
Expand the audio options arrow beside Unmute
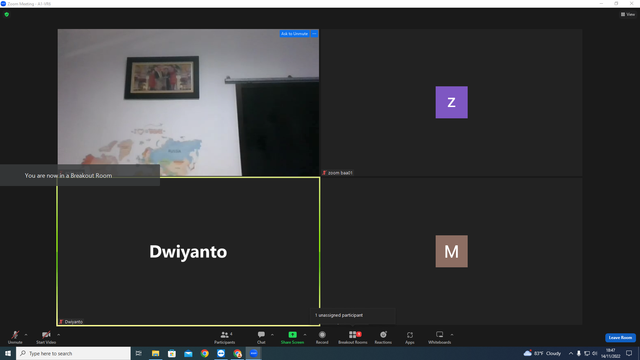click(x=26, y=335)
